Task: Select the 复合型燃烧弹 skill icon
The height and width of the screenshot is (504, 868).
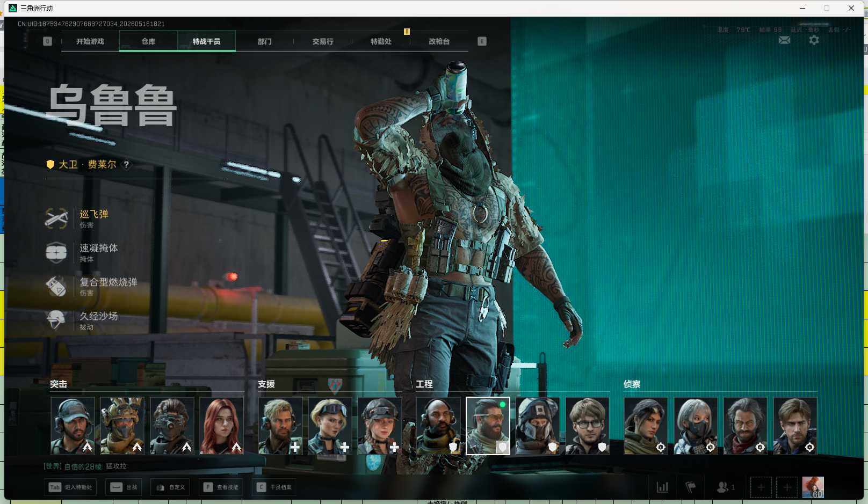Action: coord(56,286)
